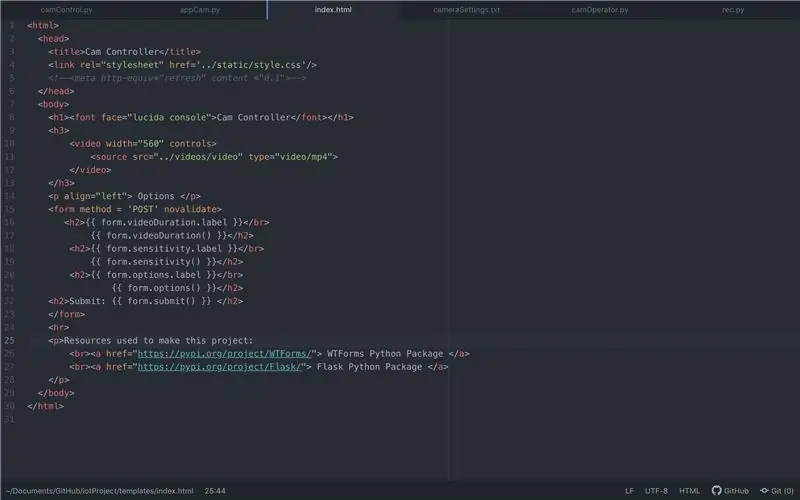This screenshot has width=800, height=500.
Task: Open the rec.py tab
Action: pos(733,10)
